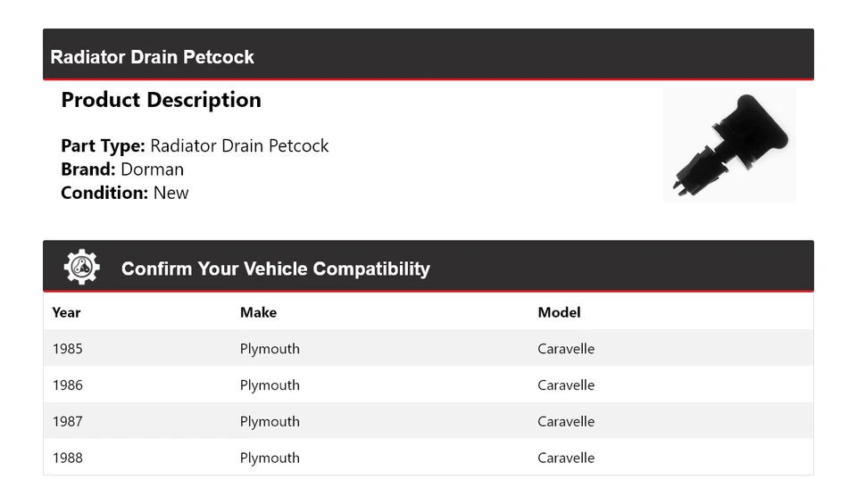Image resolution: width=857 pixels, height=504 pixels.
Task: Click the Make column header
Action: coord(258,312)
